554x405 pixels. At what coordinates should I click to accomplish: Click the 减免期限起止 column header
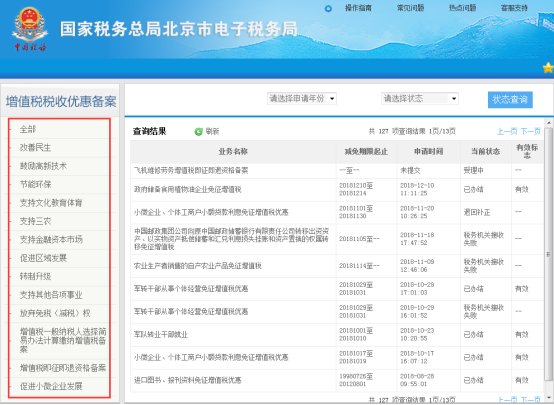366,152
